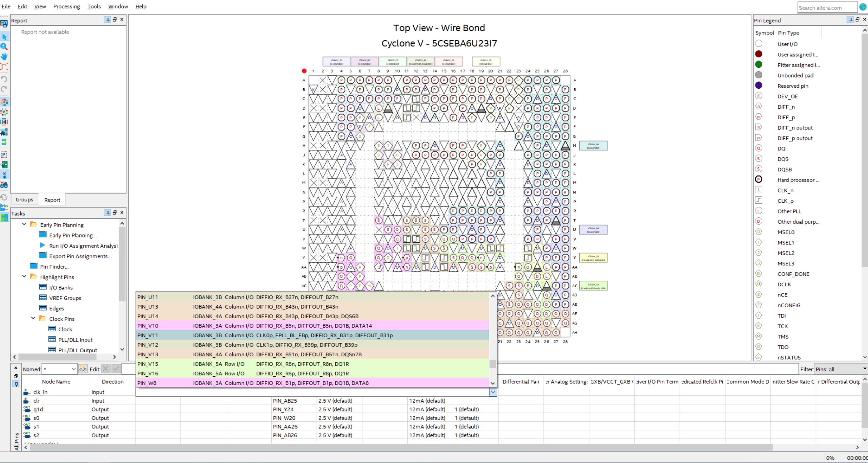Collapse the Clock Pins tree node
This screenshot has width=868, height=463.
pyautogui.click(x=33, y=318)
